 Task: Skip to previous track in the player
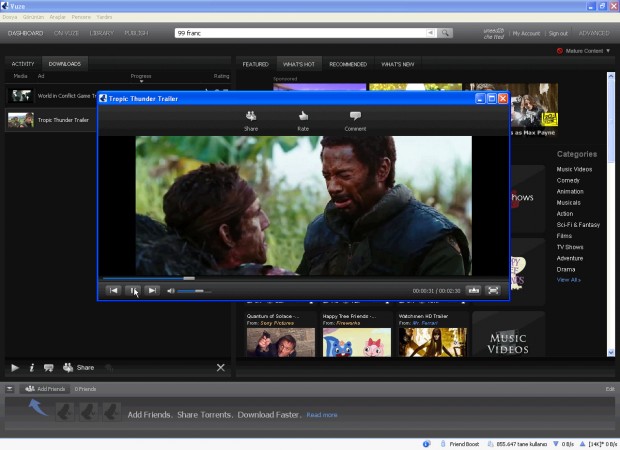pos(113,291)
